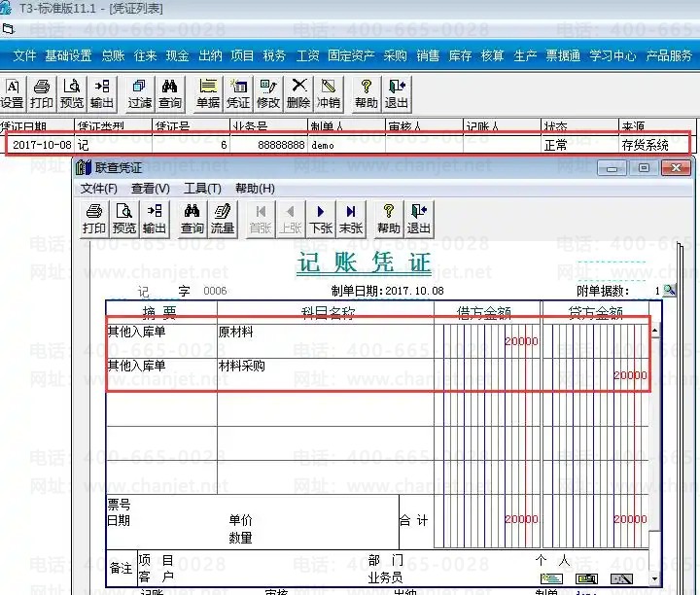Click 打印 in the main toolbar

(x=42, y=94)
